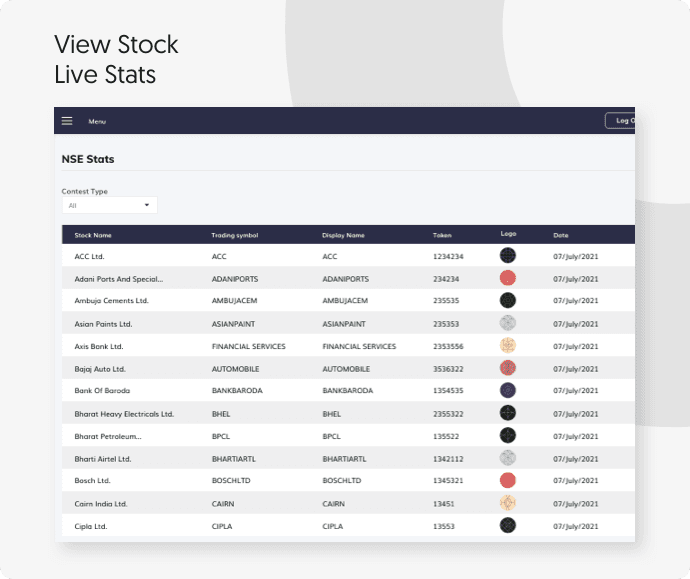Click trading symbol FINANCIAL SERVICES
690x579 pixels.
coord(249,347)
